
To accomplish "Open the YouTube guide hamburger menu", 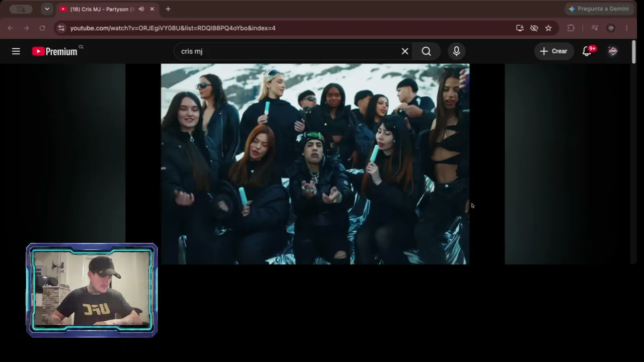I will [16, 51].
